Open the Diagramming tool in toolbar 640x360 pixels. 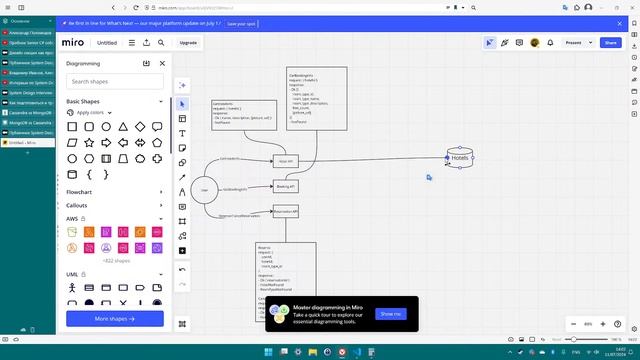pos(182,236)
